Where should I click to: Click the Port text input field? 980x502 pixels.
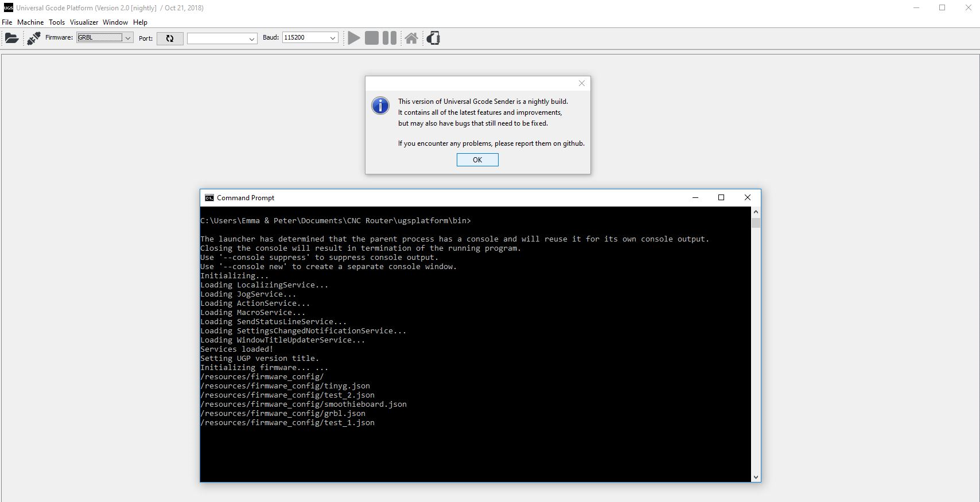(217, 38)
